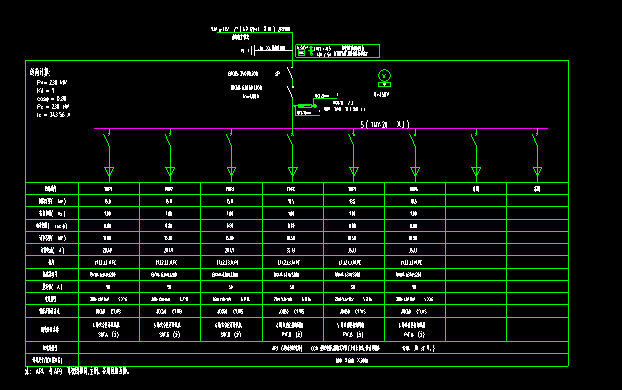Click the triangle arrow under the rightmost feeder

coord(537,171)
